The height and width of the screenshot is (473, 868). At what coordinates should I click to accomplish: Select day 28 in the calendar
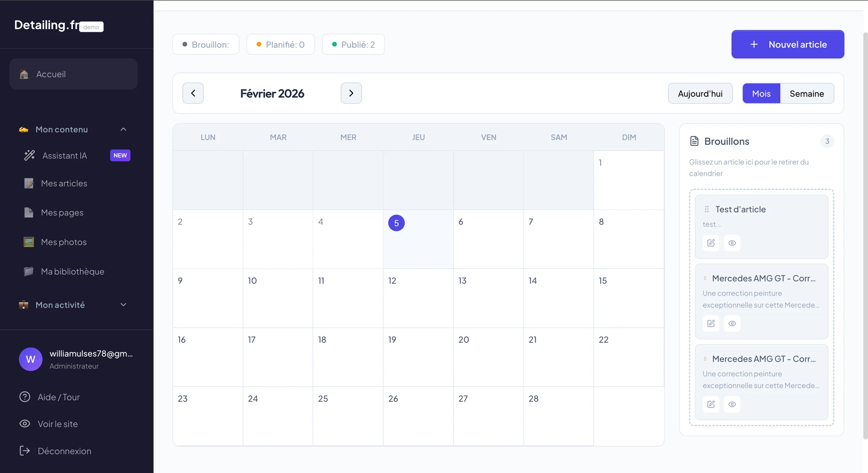[x=558, y=416]
